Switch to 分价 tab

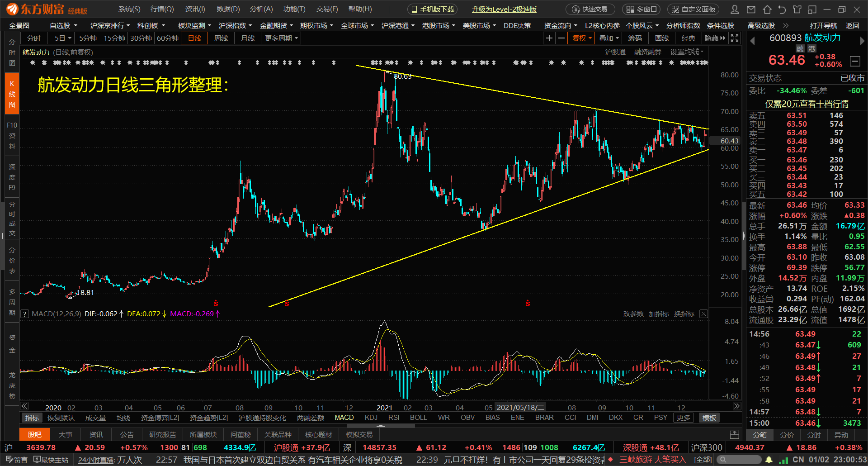click(787, 435)
